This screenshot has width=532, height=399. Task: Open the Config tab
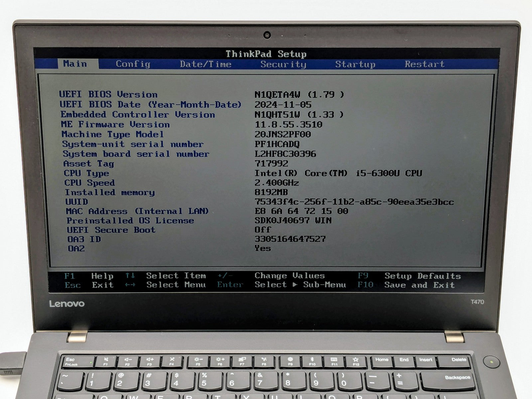click(x=133, y=64)
